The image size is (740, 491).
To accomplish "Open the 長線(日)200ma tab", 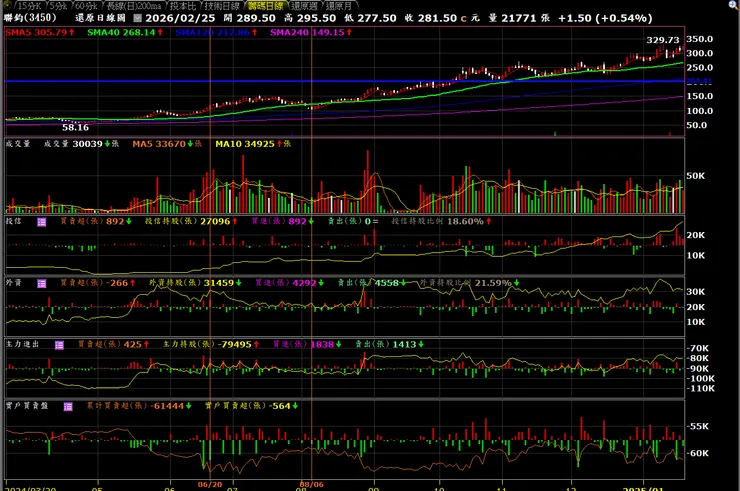I will pyautogui.click(x=134, y=6).
